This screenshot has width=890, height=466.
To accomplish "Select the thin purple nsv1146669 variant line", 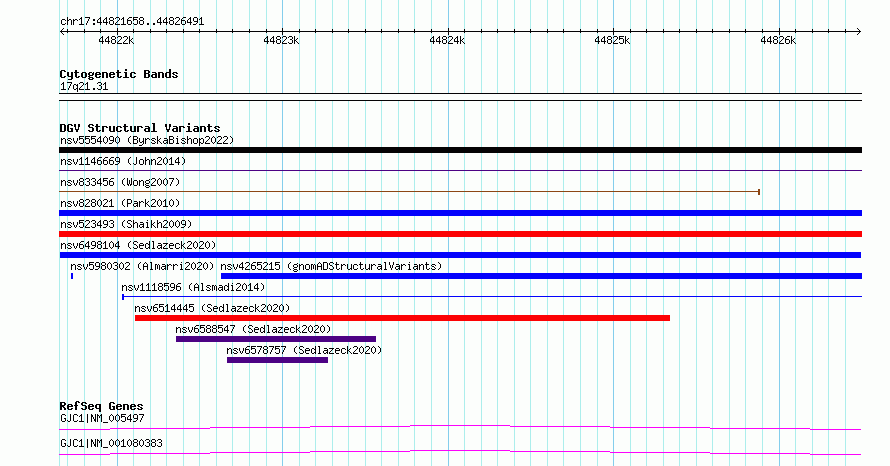I will [x=460, y=170].
